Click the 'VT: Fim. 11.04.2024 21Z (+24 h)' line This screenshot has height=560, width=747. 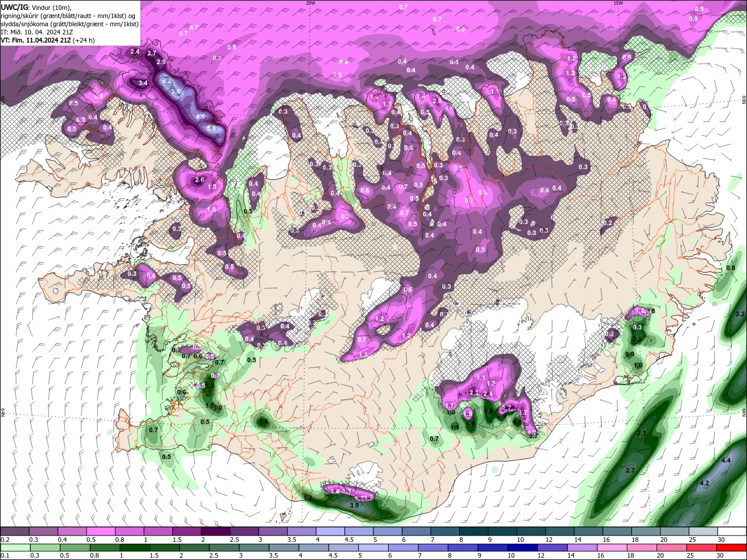48,40
